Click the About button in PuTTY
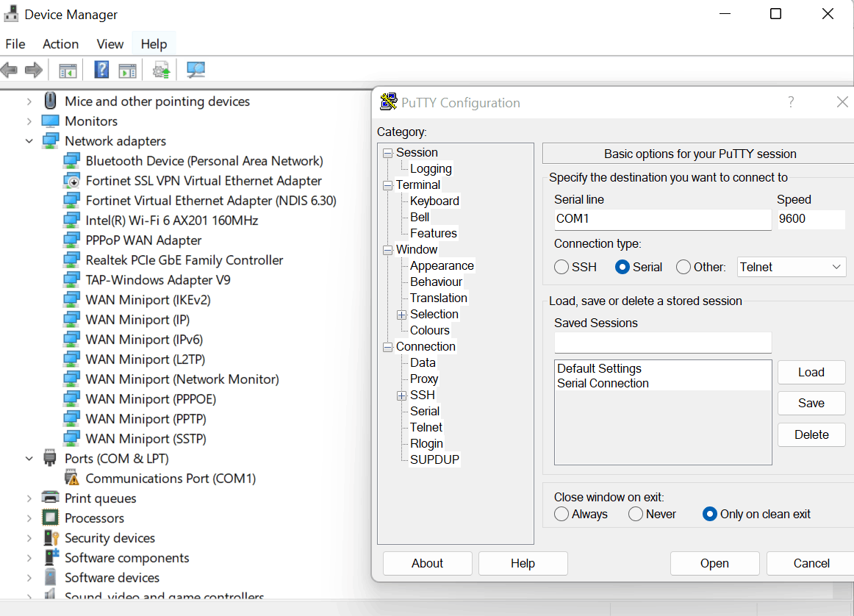This screenshot has width=854, height=616. [x=427, y=563]
